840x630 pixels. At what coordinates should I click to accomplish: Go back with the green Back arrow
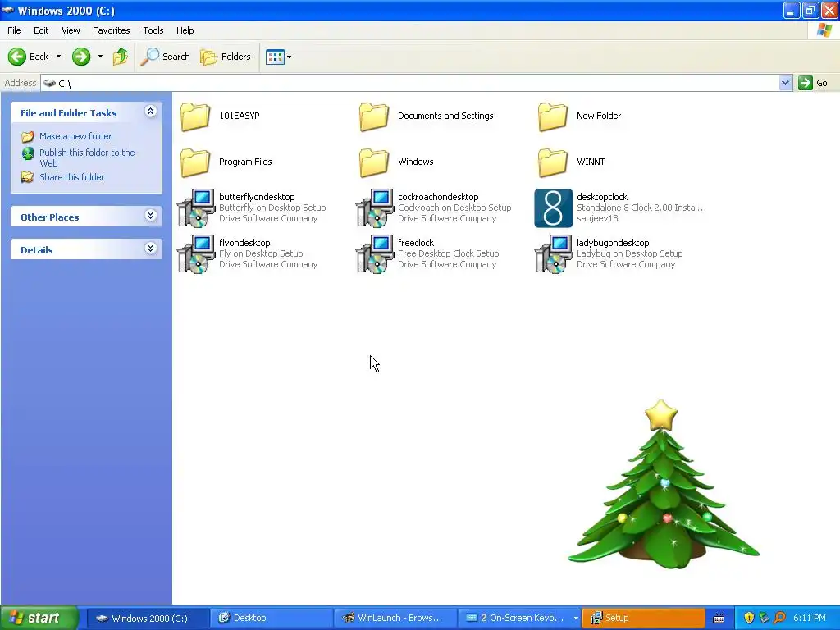coord(28,57)
